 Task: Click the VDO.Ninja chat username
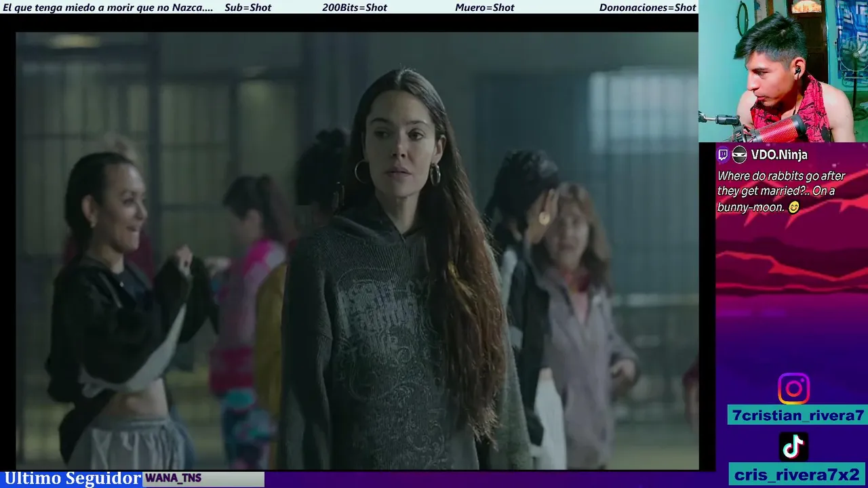click(x=779, y=155)
